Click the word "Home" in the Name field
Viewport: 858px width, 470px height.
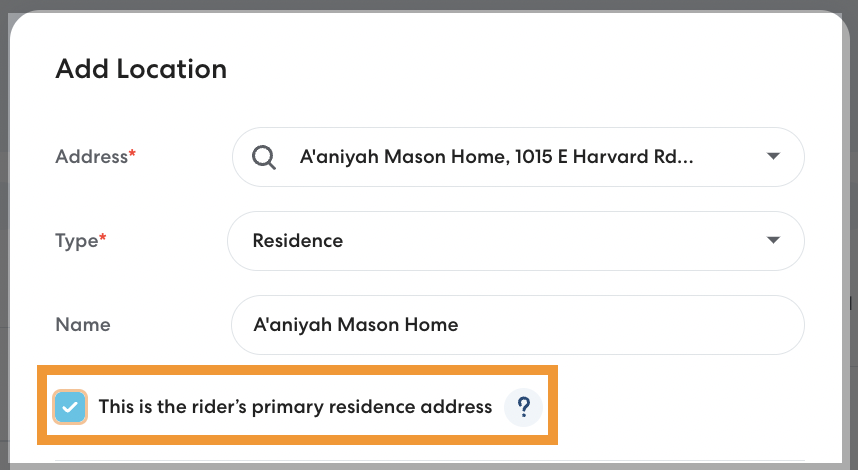(x=434, y=325)
